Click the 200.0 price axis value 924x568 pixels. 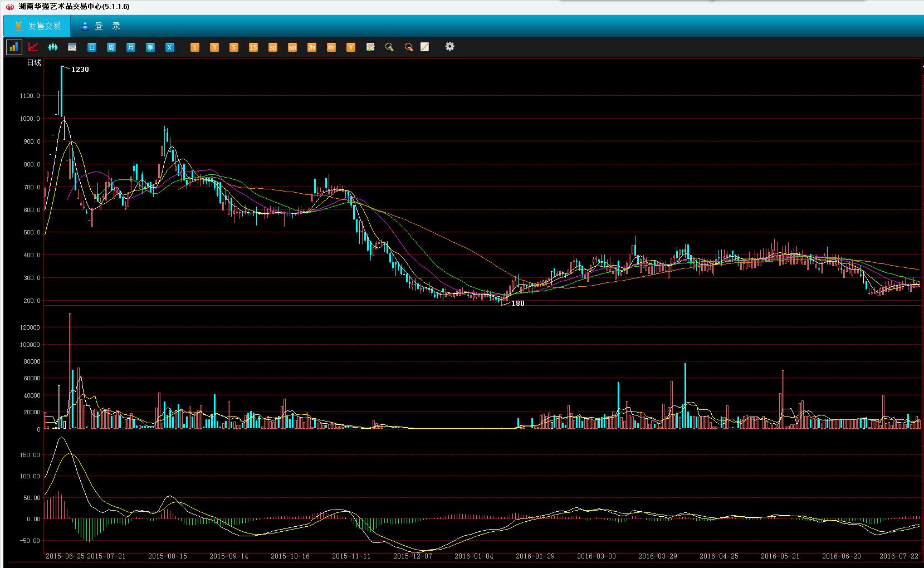[x=31, y=301]
